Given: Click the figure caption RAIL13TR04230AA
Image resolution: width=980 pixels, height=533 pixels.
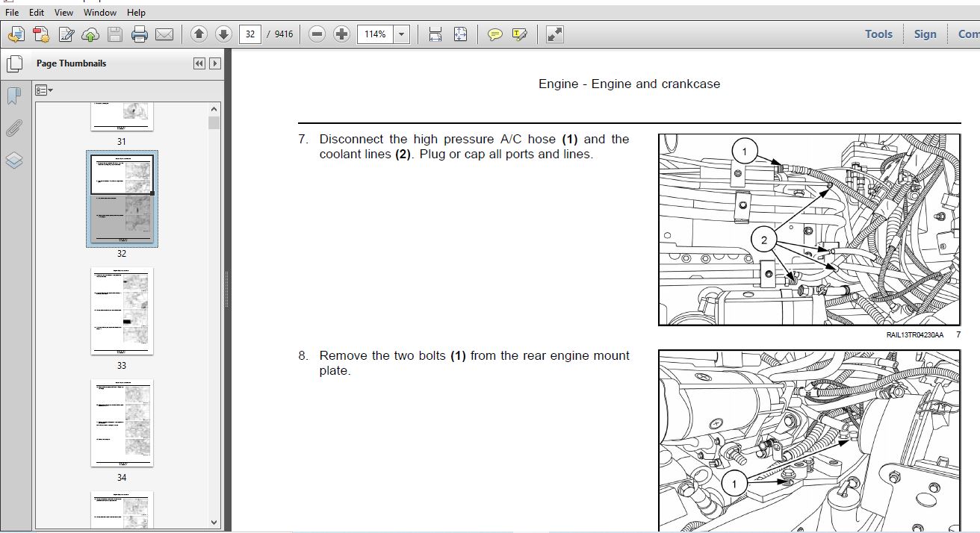Looking at the screenshot, I should tap(915, 335).
